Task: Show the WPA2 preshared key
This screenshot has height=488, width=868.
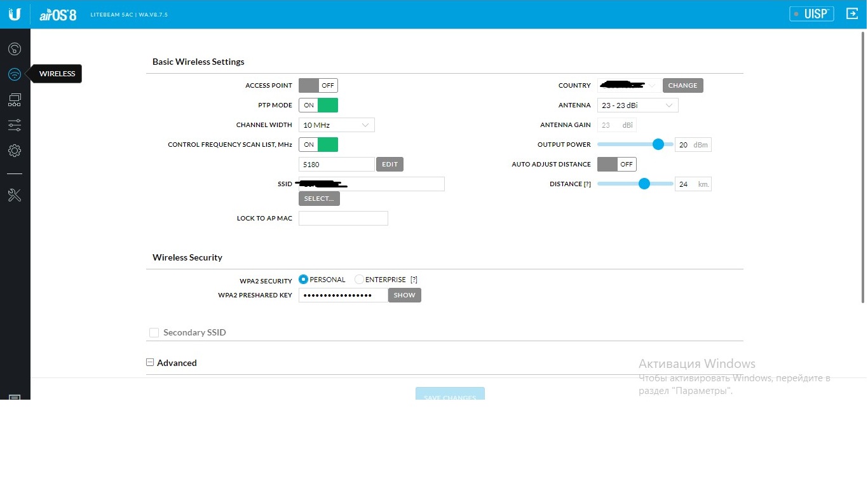Action: point(405,295)
